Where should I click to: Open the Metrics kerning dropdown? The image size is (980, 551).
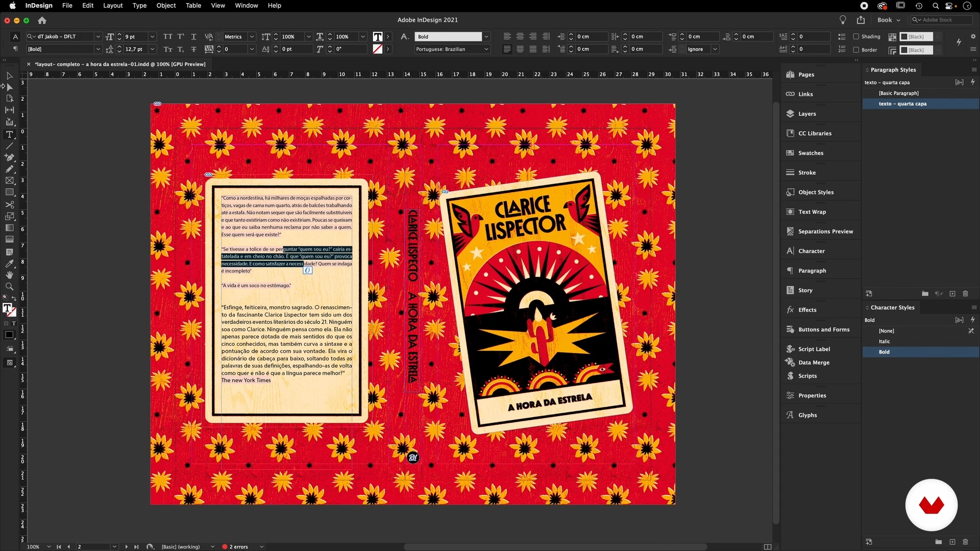click(x=252, y=37)
